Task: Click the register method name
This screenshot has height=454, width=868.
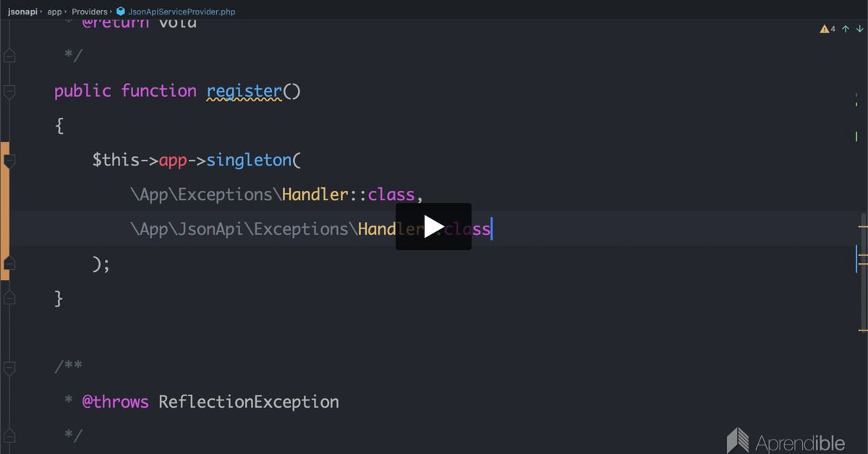Action: tap(244, 91)
